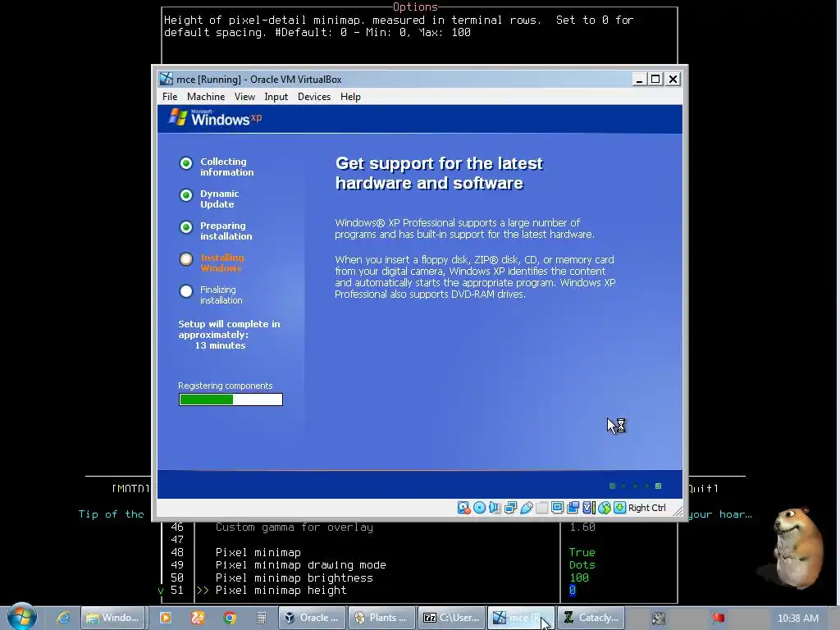
Task: Click the optical disk status icon
Action: point(480,508)
